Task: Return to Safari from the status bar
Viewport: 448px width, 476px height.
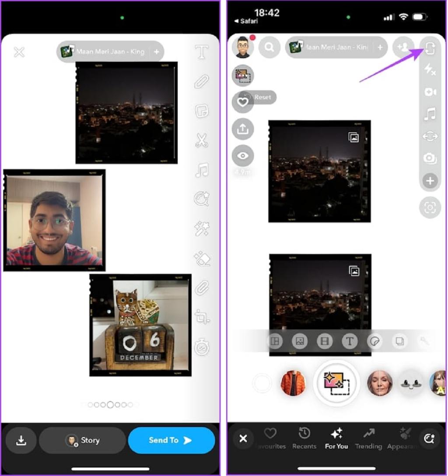Action: [246, 21]
